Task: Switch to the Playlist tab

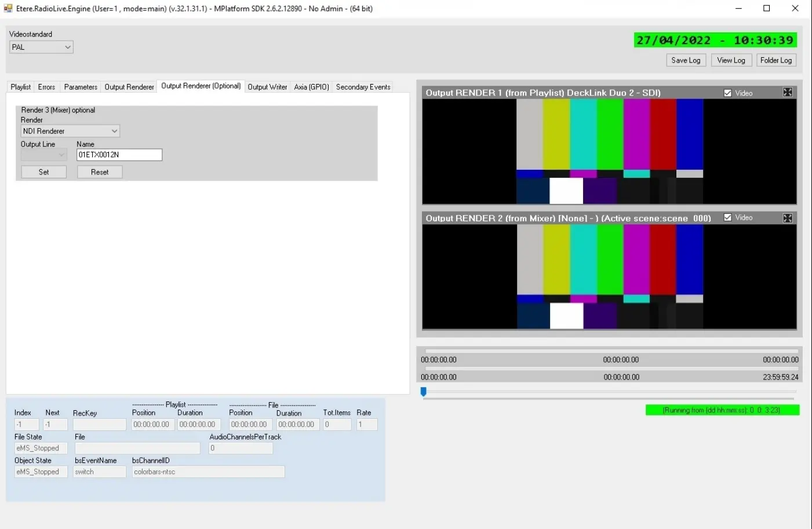Action: click(20, 87)
